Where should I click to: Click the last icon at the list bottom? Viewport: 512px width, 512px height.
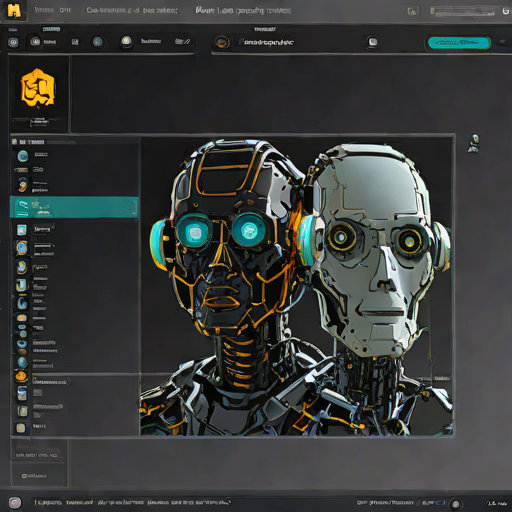[x=21, y=428]
